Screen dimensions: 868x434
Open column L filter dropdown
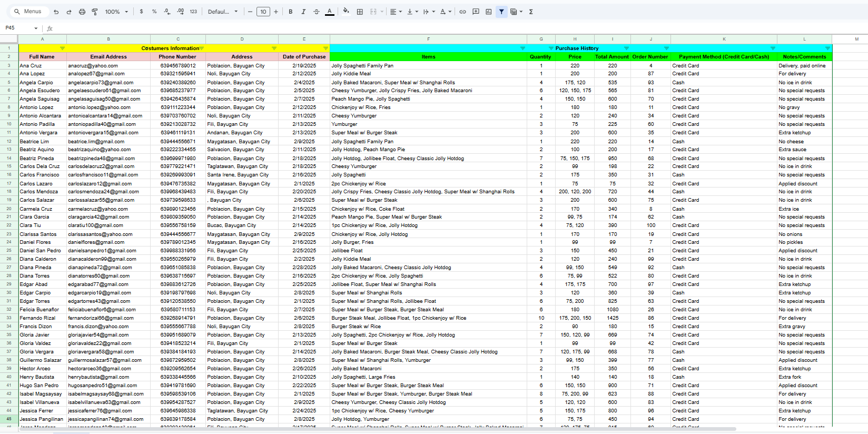827,48
